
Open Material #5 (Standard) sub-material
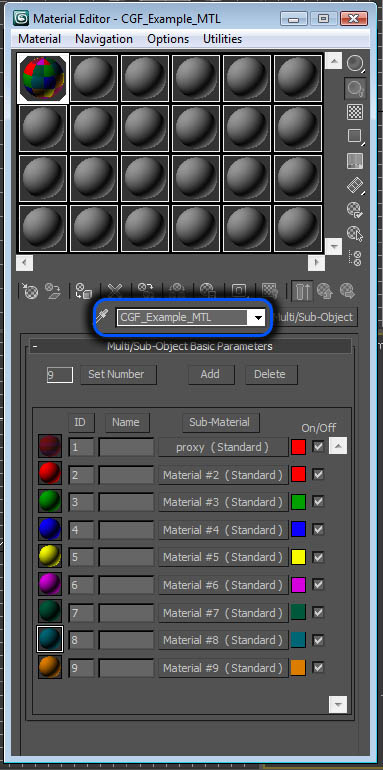[223, 557]
